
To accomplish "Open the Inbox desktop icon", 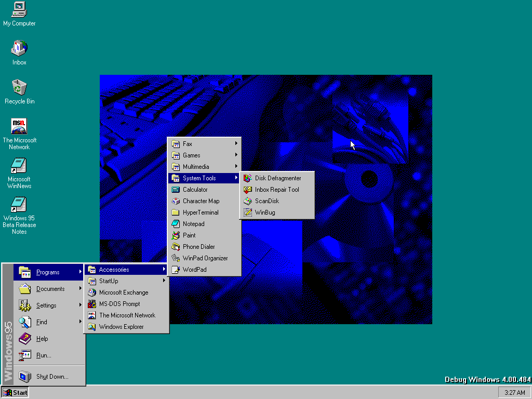I will [19, 49].
